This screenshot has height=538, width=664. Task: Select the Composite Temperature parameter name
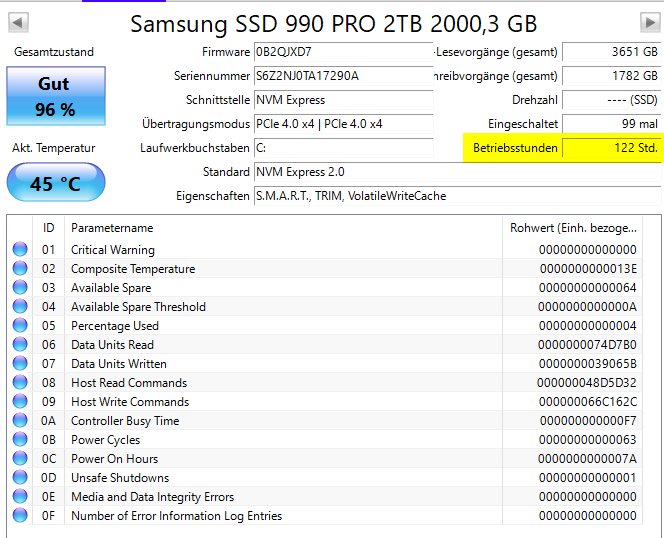133,269
